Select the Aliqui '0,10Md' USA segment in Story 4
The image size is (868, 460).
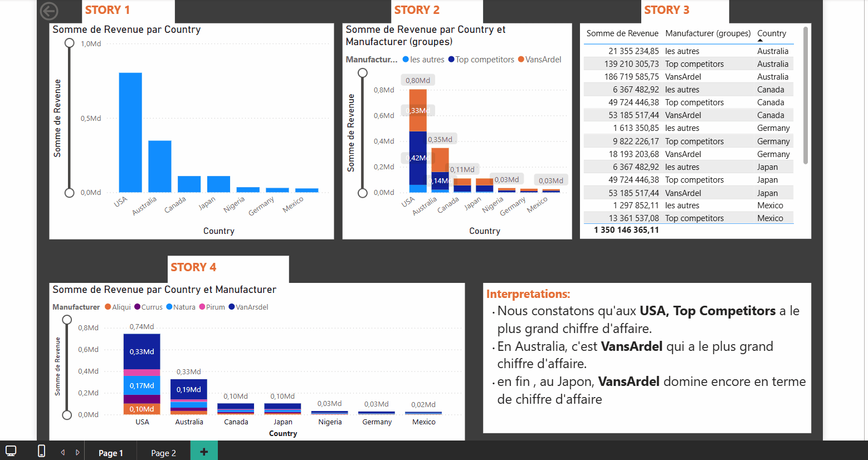[142, 409]
